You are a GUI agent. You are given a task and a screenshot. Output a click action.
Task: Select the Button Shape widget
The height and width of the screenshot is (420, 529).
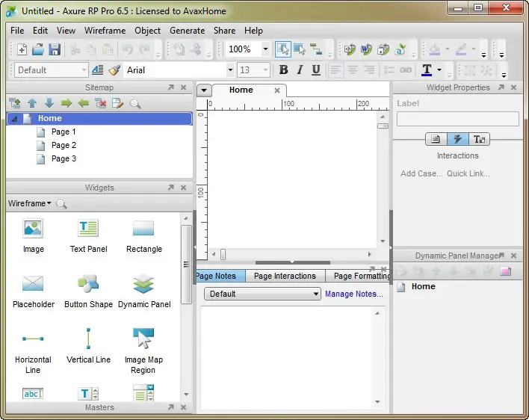[88, 291]
